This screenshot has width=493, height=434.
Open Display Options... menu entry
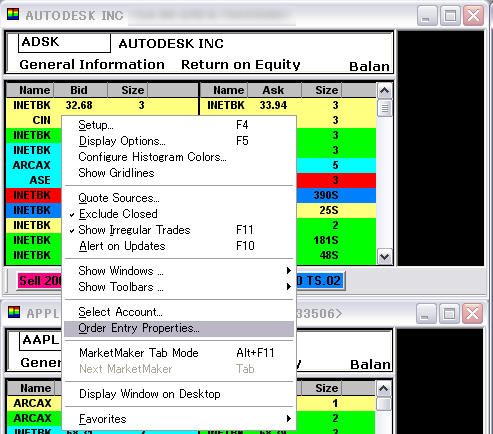click(x=179, y=141)
